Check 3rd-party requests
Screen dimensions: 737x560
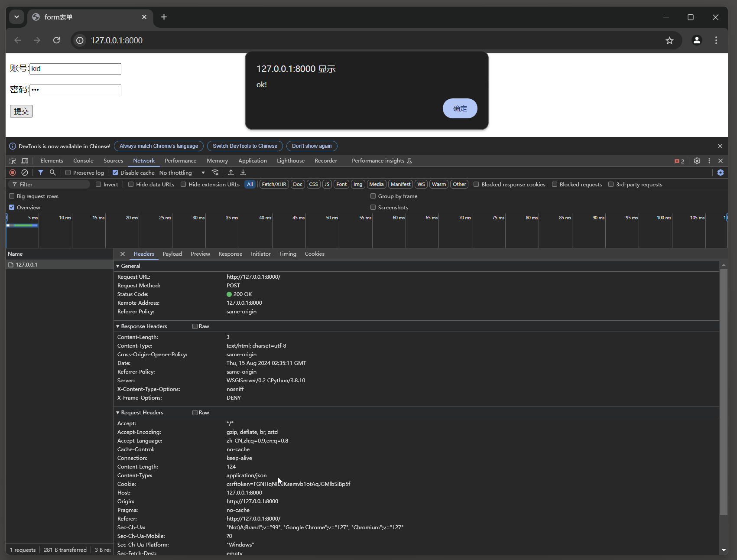611,184
